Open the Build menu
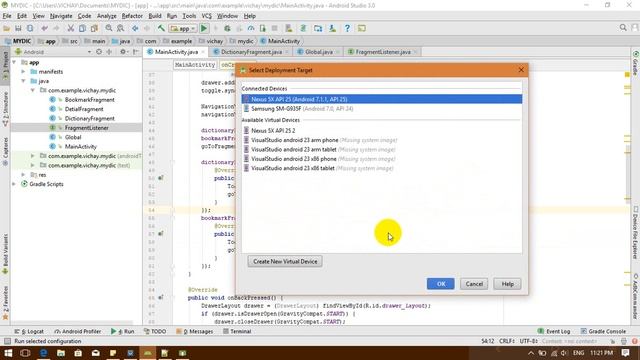This screenshot has width=640, height=360. tap(155, 16)
